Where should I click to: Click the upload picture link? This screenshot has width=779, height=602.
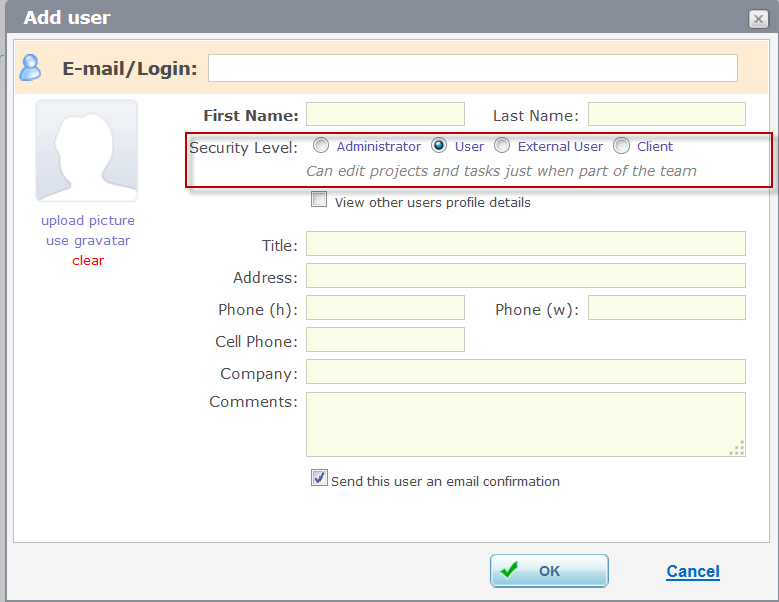tap(88, 221)
